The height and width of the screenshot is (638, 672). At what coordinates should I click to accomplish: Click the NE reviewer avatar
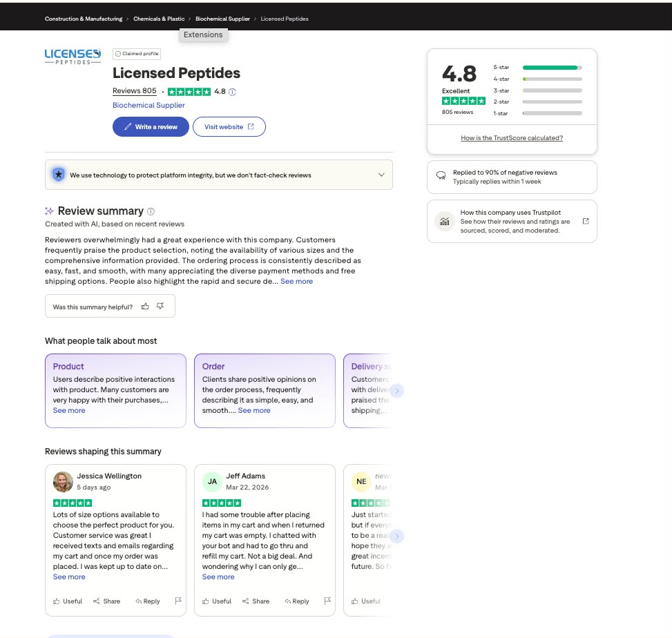(361, 481)
